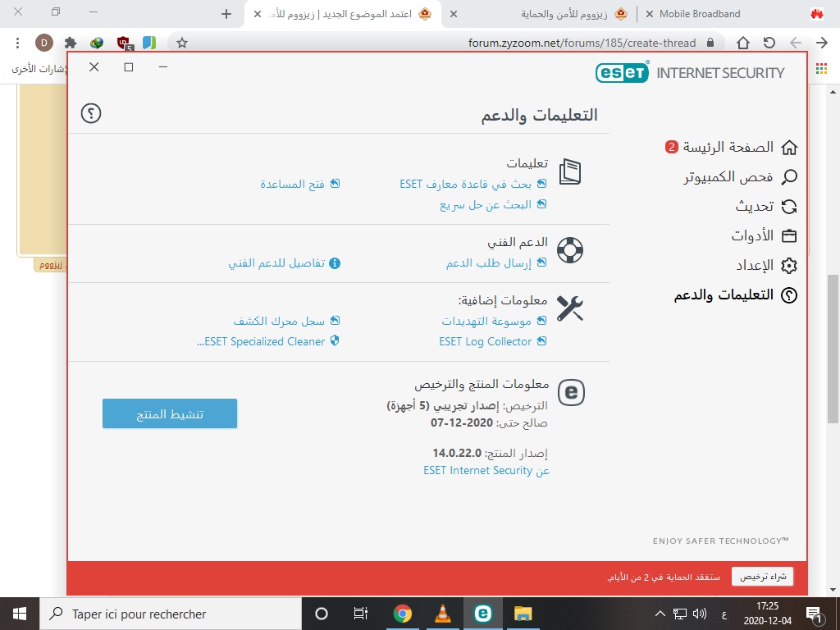Screen dimensions: 840x630
Task: Click the uBlock Origin extension icon
Action: 125,43
